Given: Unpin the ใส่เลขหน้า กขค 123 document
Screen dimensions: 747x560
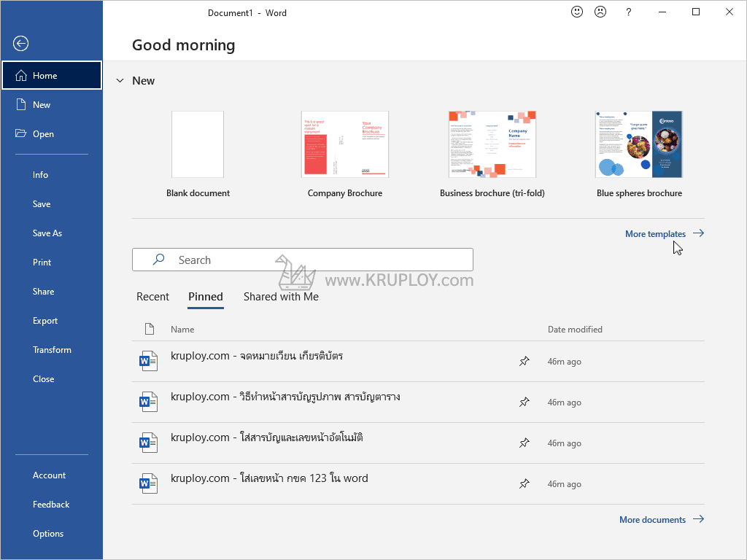Looking at the screenshot, I should [x=524, y=484].
